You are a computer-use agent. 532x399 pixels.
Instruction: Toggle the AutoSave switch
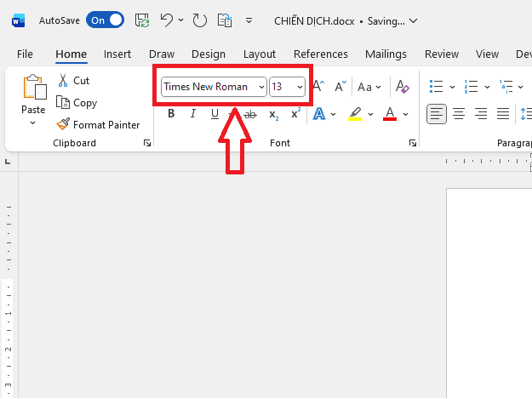(105, 20)
